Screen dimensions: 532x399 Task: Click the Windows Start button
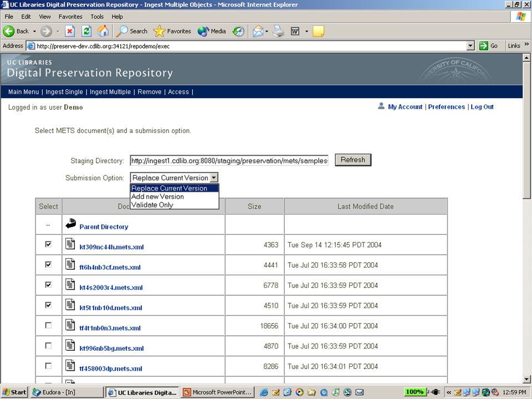[14, 392]
